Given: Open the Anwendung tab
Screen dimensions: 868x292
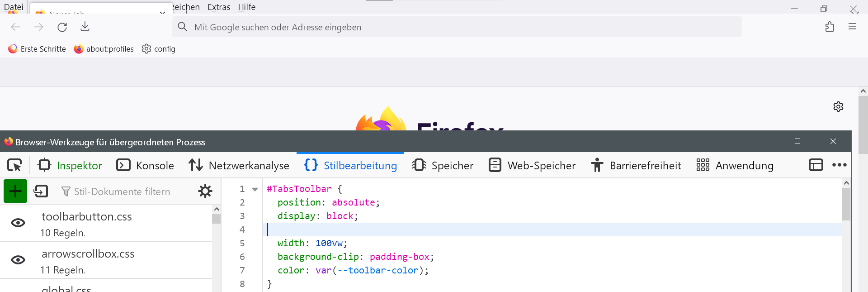Looking at the screenshot, I should (x=735, y=165).
